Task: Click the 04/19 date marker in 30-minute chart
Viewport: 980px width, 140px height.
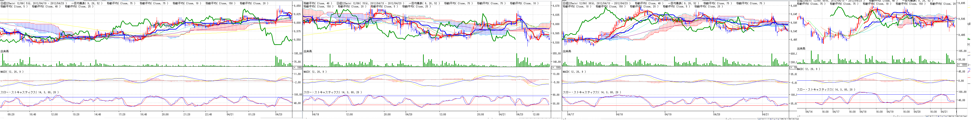Action: 668,114
